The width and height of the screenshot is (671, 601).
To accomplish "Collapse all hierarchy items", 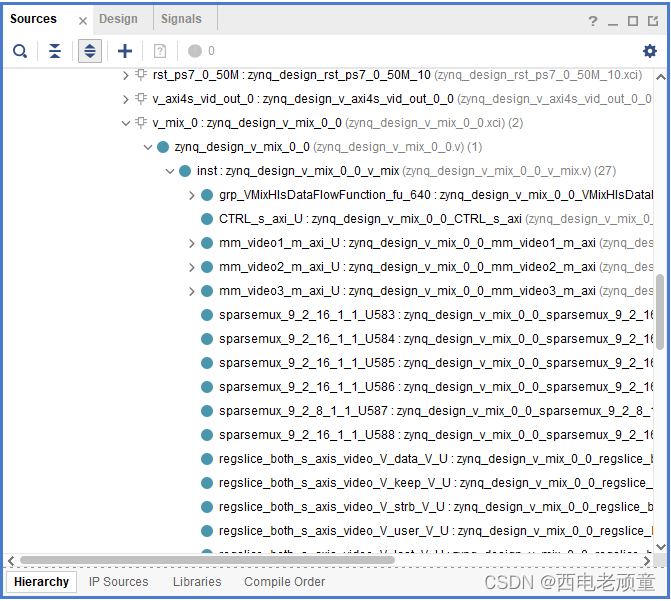I will (55, 51).
